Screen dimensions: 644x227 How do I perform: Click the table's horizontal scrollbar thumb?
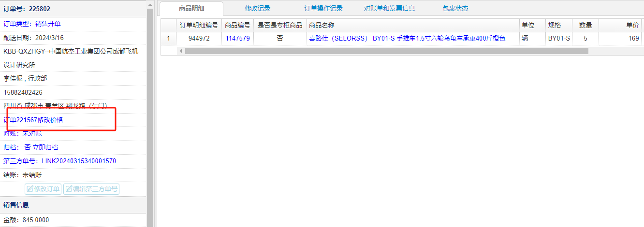(386, 51)
